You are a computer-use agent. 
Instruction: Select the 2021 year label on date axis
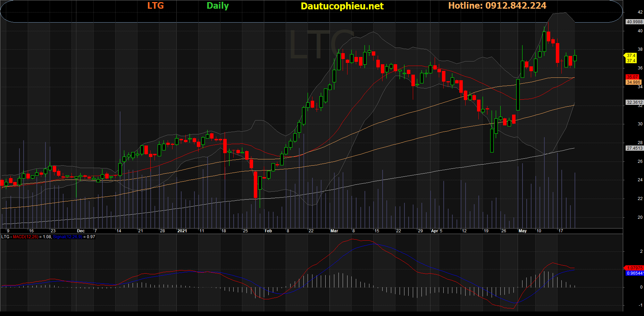182,231
